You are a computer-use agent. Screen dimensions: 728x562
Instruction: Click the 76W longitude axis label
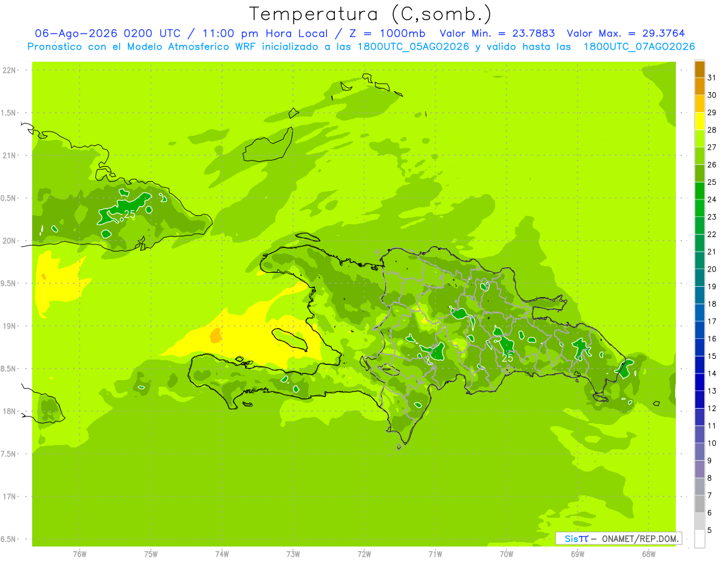tap(79, 554)
